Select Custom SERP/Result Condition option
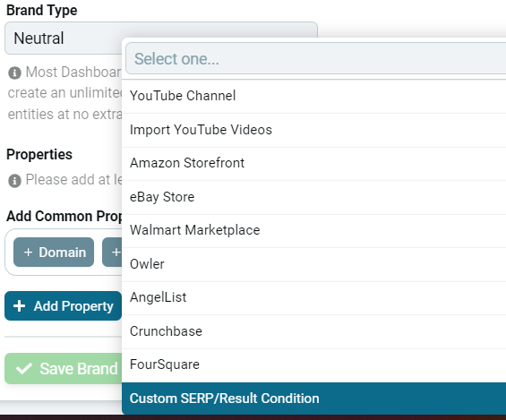 pos(313,399)
